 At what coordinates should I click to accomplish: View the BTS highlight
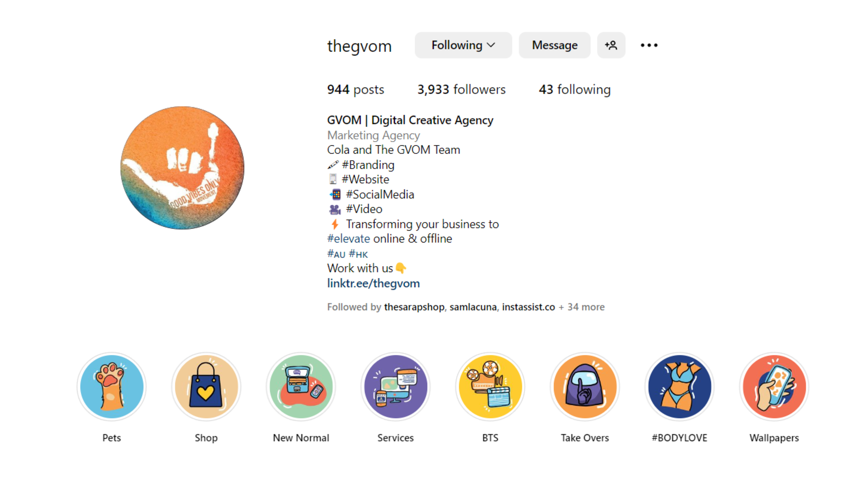(x=490, y=387)
